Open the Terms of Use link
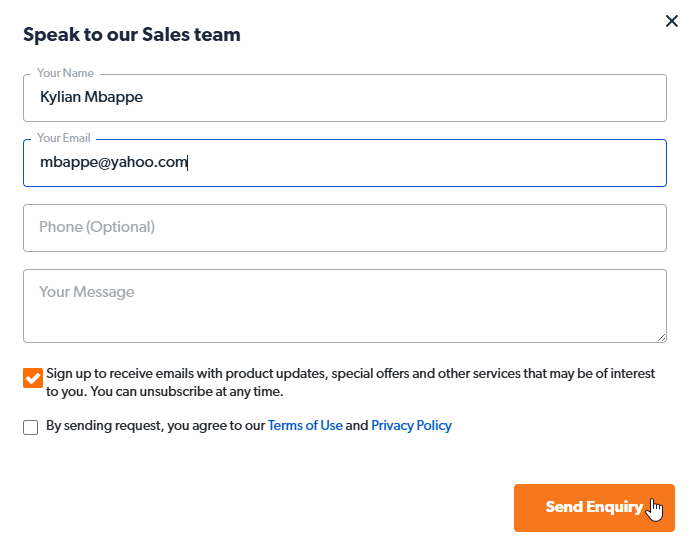Image resolution: width=695 pixels, height=543 pixels. click(x=305, y=426)
